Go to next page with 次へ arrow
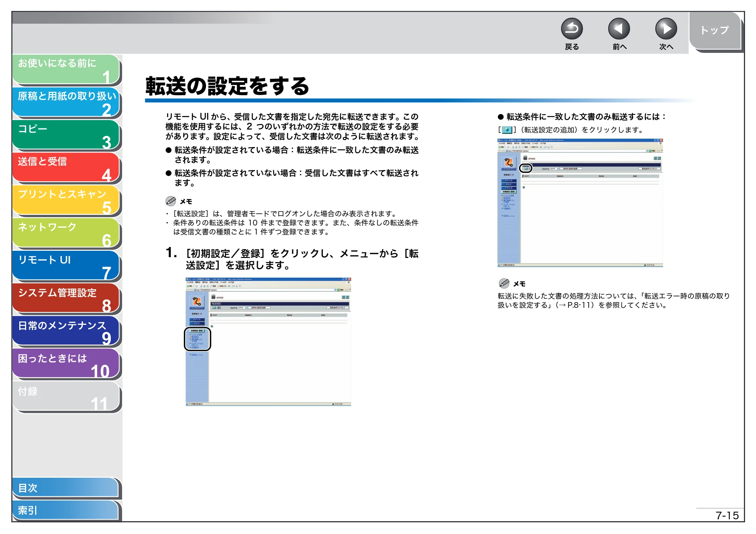This screenshot has width=756, height=534. (x=666, y=29)
